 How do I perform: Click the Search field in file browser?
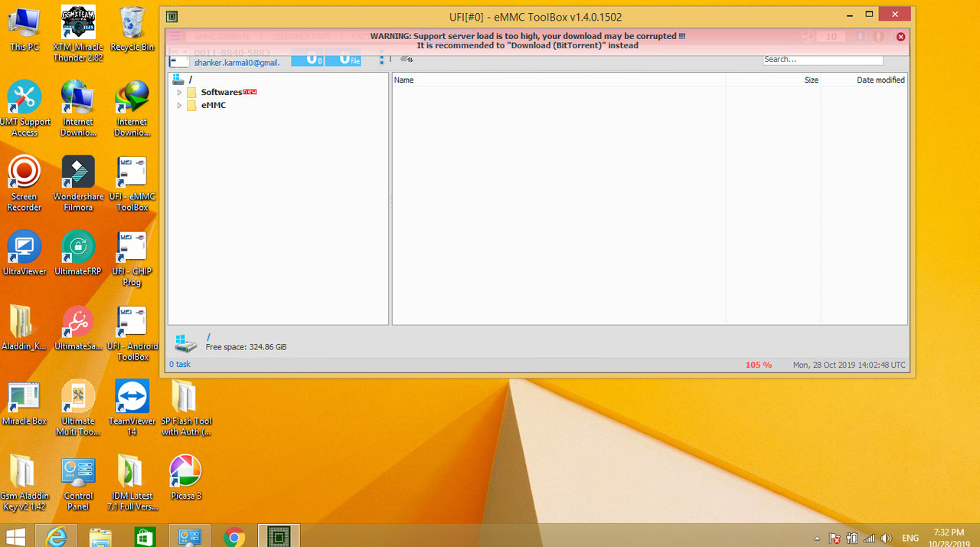click(822, 59)
